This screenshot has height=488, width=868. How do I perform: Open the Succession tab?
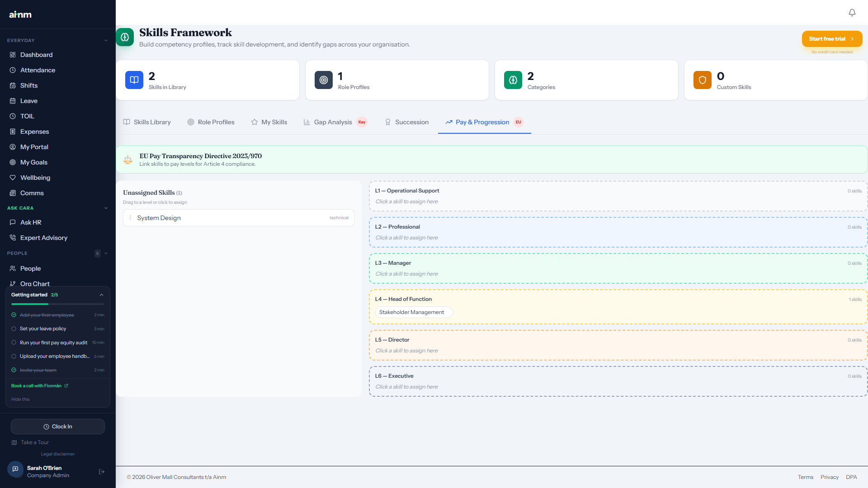pos(406,122)
